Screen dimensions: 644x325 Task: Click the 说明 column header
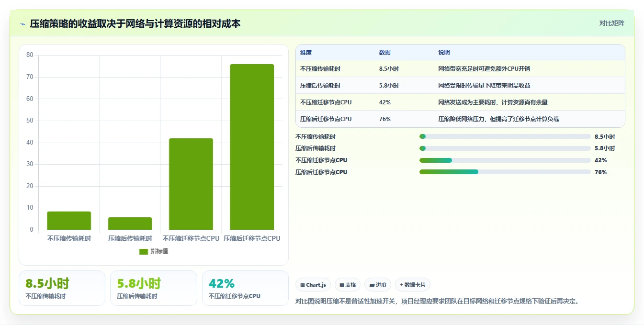444,53
